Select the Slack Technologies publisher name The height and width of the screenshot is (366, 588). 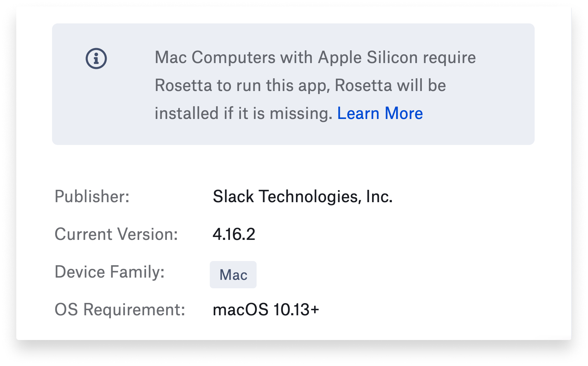(x=302, y=196)
